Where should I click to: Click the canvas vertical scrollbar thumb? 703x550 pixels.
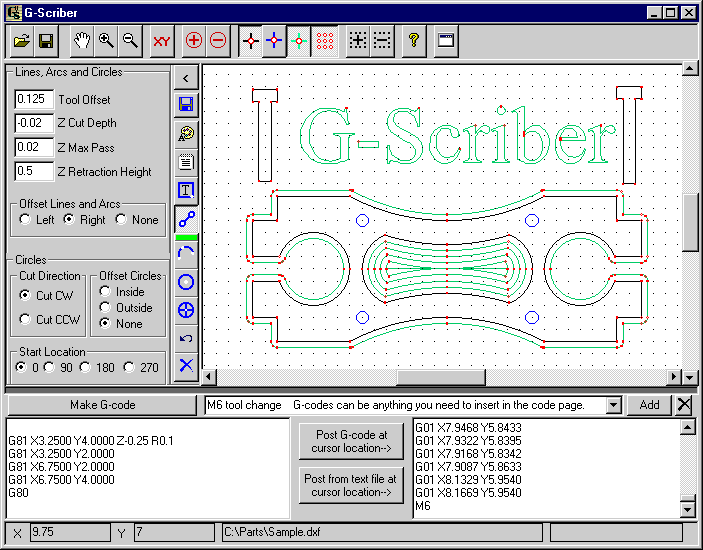(x=689, y=222)
